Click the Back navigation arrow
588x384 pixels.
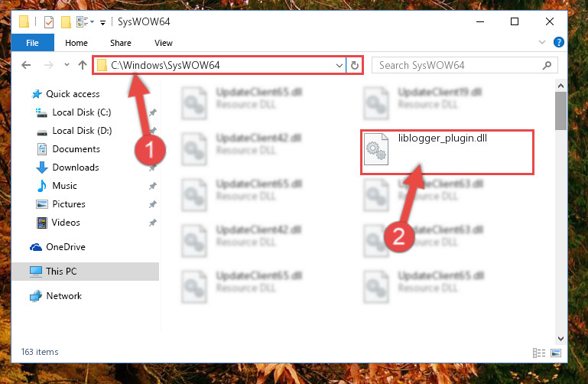tap(26, 65)
